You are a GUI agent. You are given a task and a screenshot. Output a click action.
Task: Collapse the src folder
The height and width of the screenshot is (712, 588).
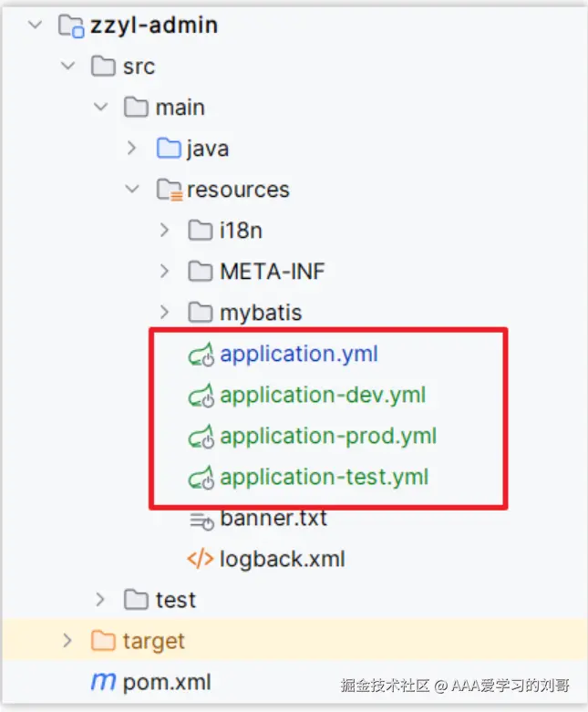68,67
